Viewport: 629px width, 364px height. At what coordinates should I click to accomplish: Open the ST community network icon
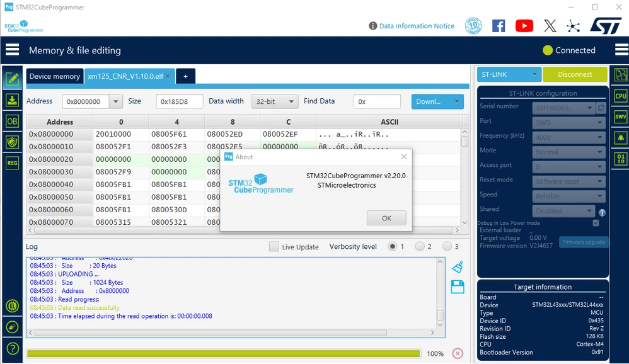click(x=574, y=26)
